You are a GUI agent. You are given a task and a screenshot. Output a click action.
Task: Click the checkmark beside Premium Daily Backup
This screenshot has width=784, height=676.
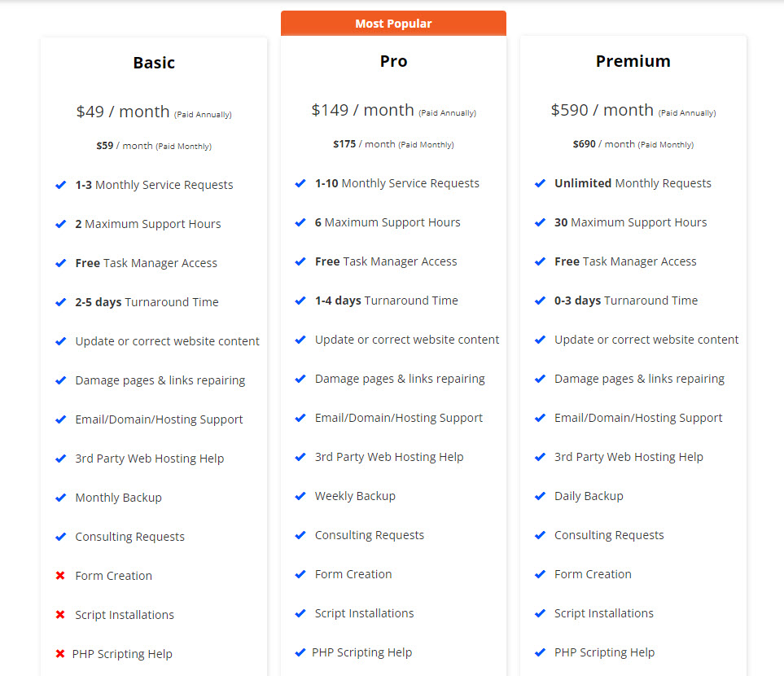coord(540,496)
